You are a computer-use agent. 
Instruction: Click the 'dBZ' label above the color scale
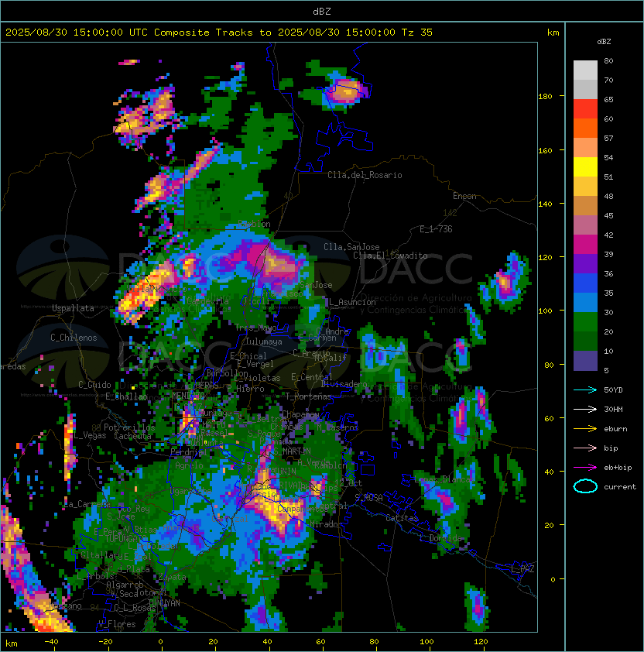click(x=604, y=42)
